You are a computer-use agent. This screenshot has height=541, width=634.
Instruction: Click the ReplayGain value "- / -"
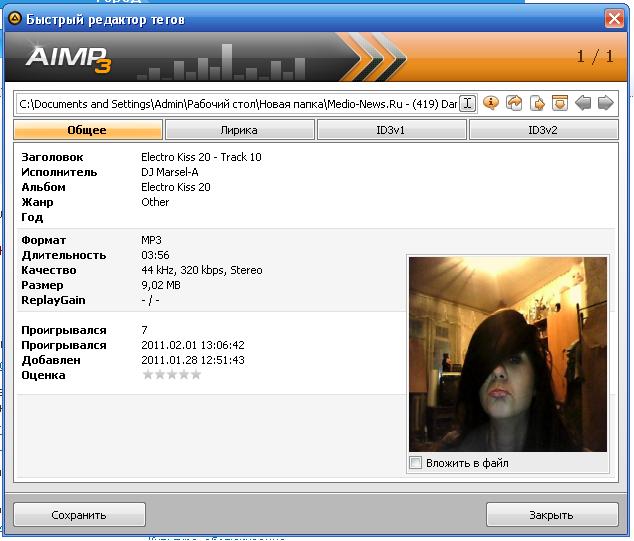(150, 300)
